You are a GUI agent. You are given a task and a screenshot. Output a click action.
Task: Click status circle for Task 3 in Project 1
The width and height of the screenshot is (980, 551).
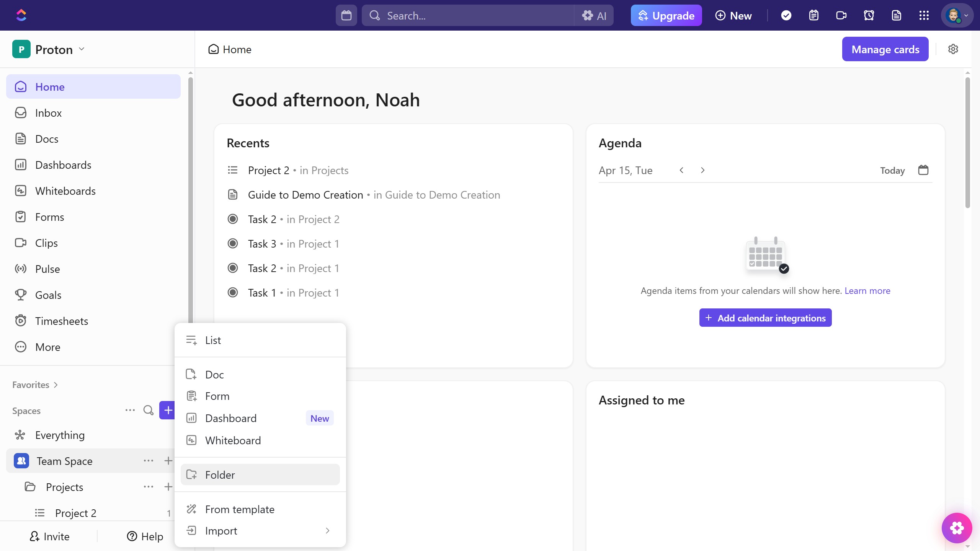coord(233,243)
